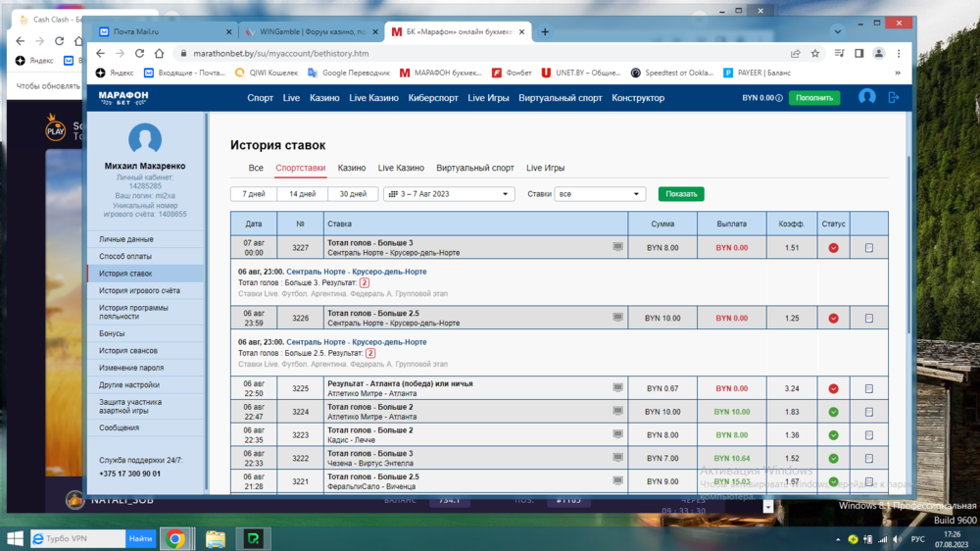
Task: Reload the page using the refresh icon
Action: 140,54
